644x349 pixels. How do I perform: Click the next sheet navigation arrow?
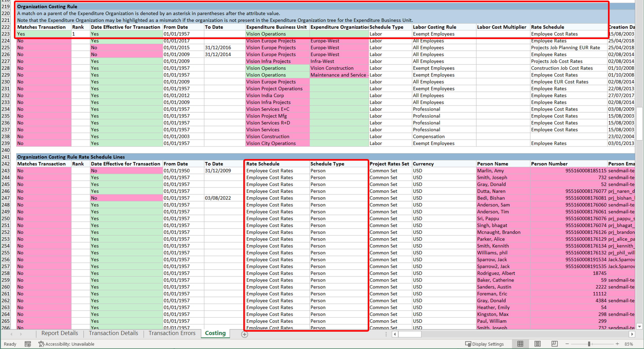(x=21, y=334)
